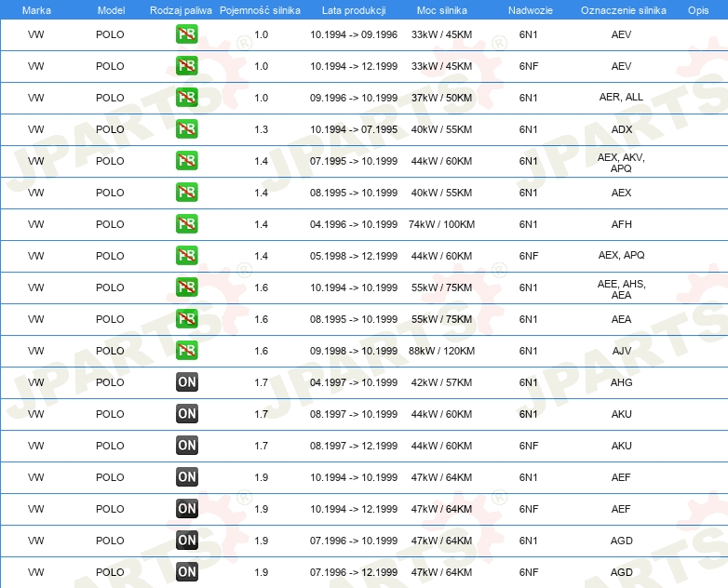Click the date range 09.1998 -> 10.1999
Viewport: 728px width, 588px height.
(x=354, y=351)
